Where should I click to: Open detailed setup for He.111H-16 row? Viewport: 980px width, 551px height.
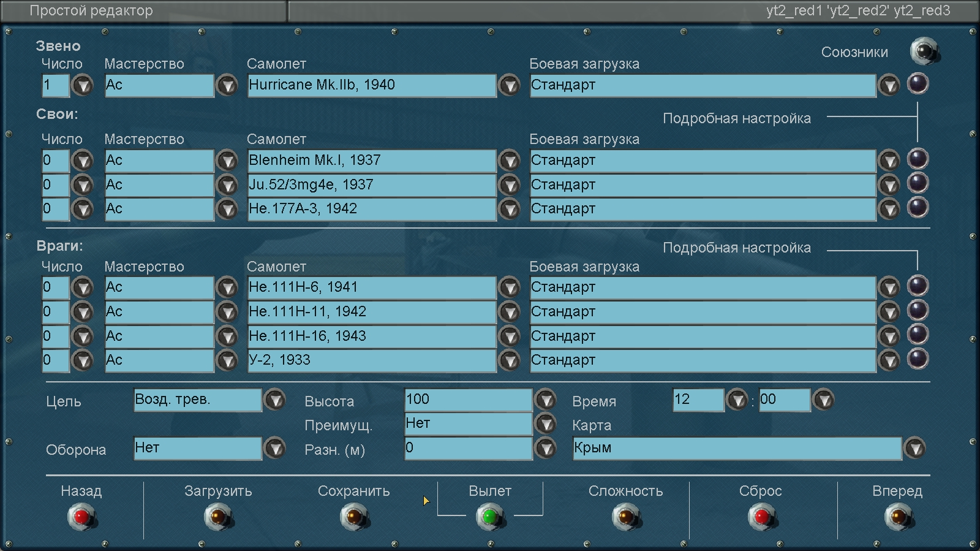click(918, 334)
